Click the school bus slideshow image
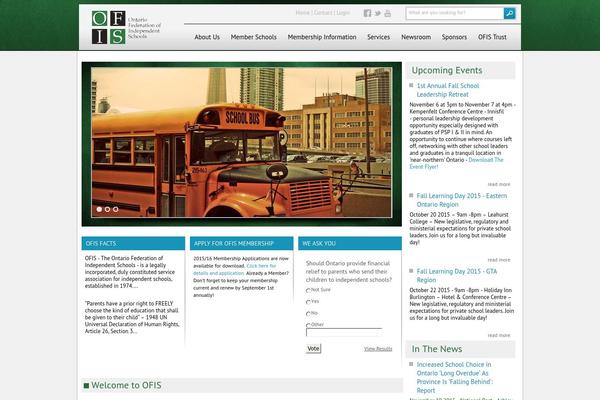600x400 pixels. click(241, 142)
